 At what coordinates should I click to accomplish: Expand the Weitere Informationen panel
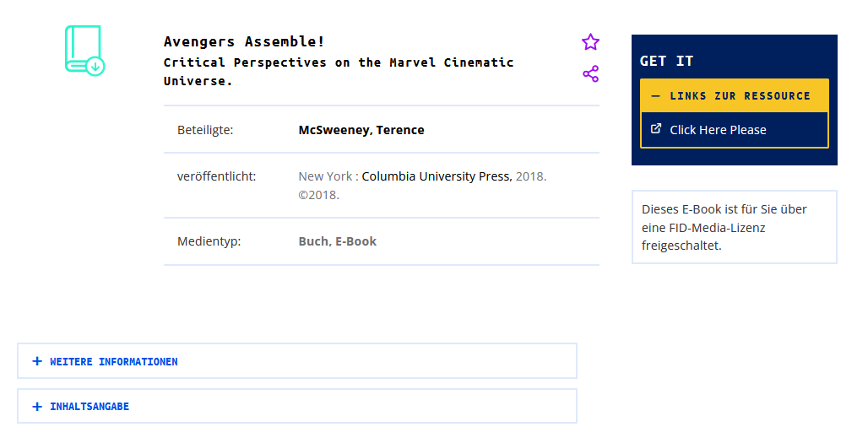pos(297,361)
